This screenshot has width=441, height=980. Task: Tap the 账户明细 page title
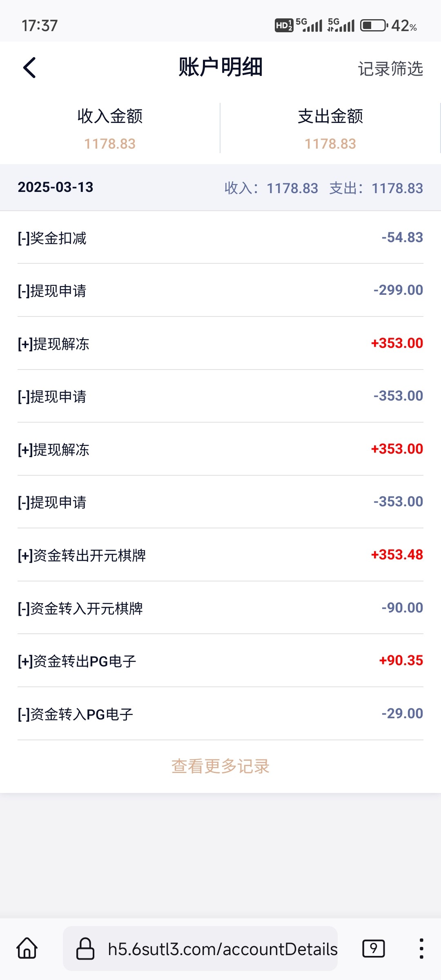coord(220,67)
